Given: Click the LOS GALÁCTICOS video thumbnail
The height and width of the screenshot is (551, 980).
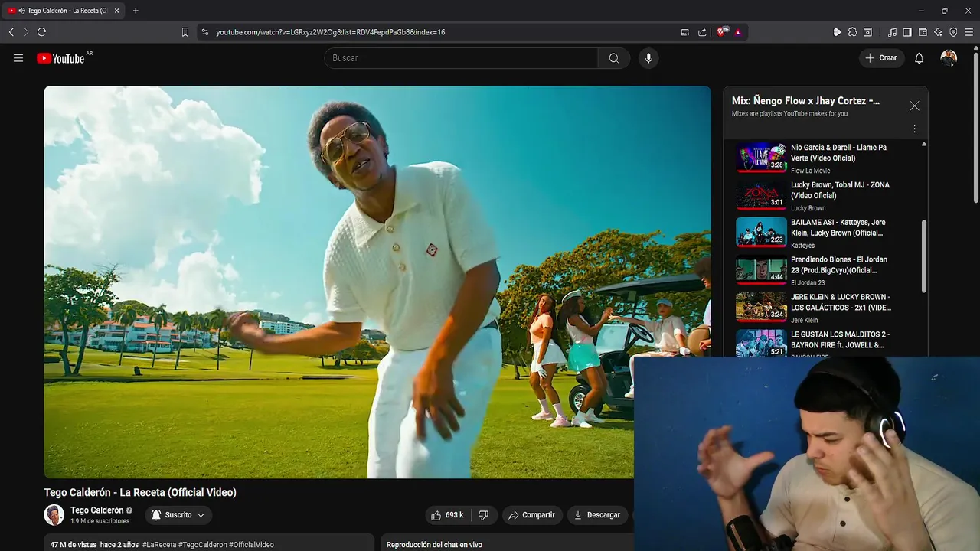Looking at the screenshot, I should pyautogui.click(x=761, y=307).
